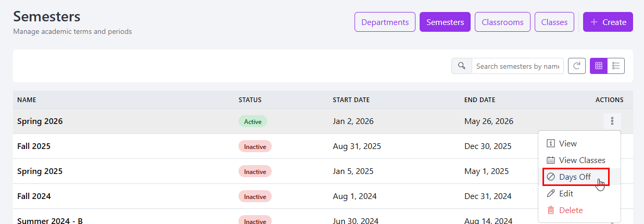Click the Name column header

pos(27,100)
